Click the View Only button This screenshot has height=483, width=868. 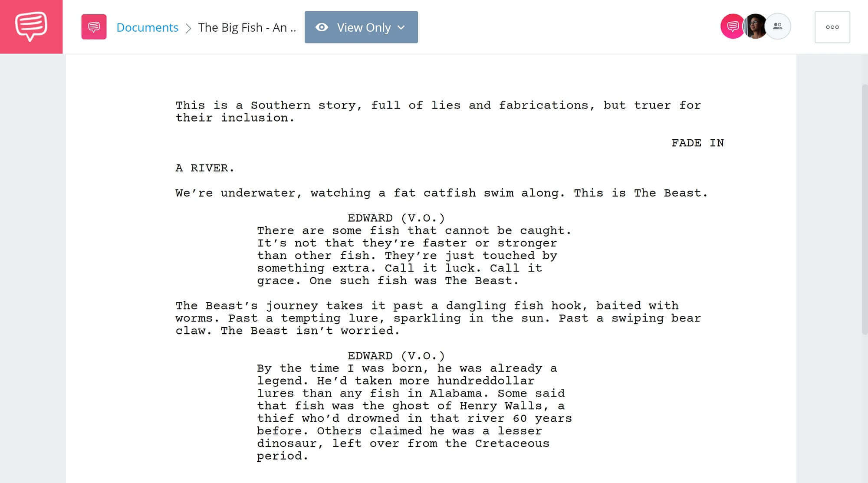coord(361,27)
